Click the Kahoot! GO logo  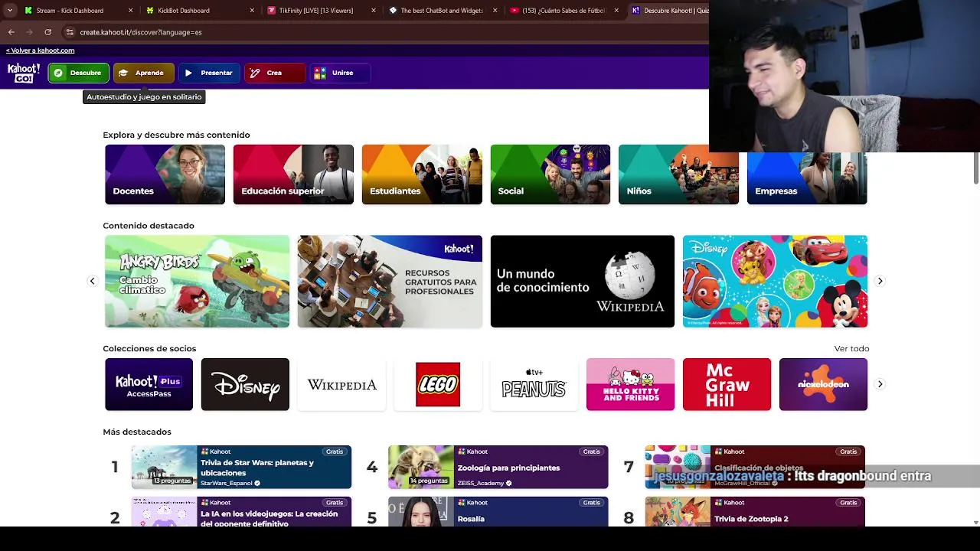point(24,73)
